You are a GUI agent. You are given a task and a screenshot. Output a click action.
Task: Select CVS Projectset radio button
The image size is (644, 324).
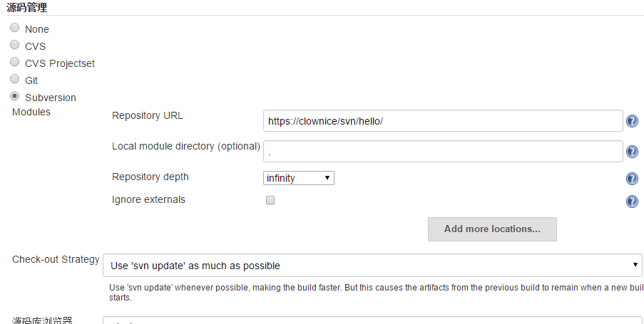15,61
